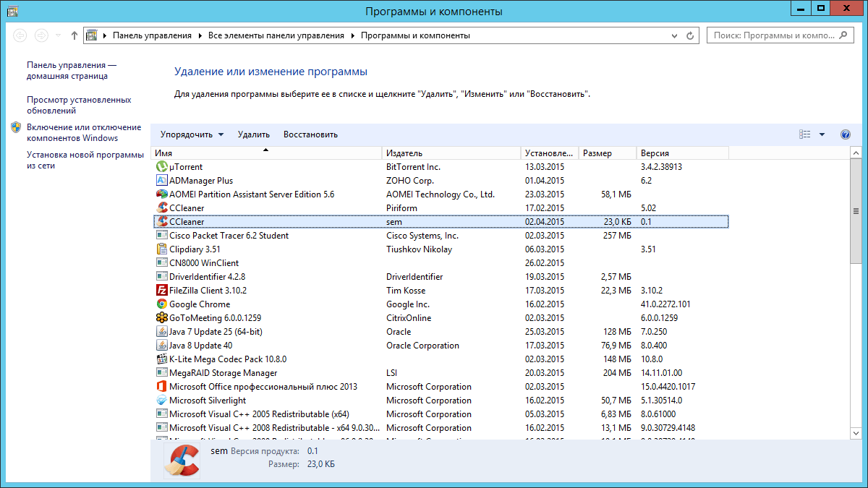Sort by the Установлено column header
Viewport: 868px width, 488px height.
[x=550, y=153]
